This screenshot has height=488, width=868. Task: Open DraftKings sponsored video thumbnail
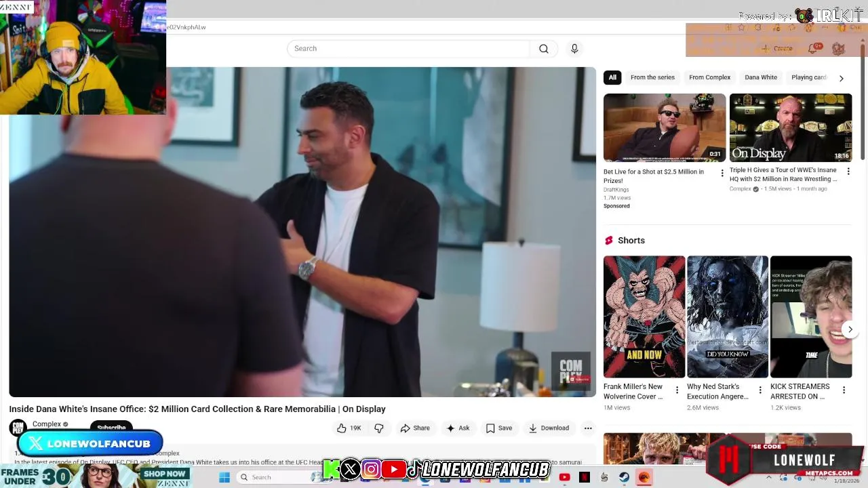665,127
